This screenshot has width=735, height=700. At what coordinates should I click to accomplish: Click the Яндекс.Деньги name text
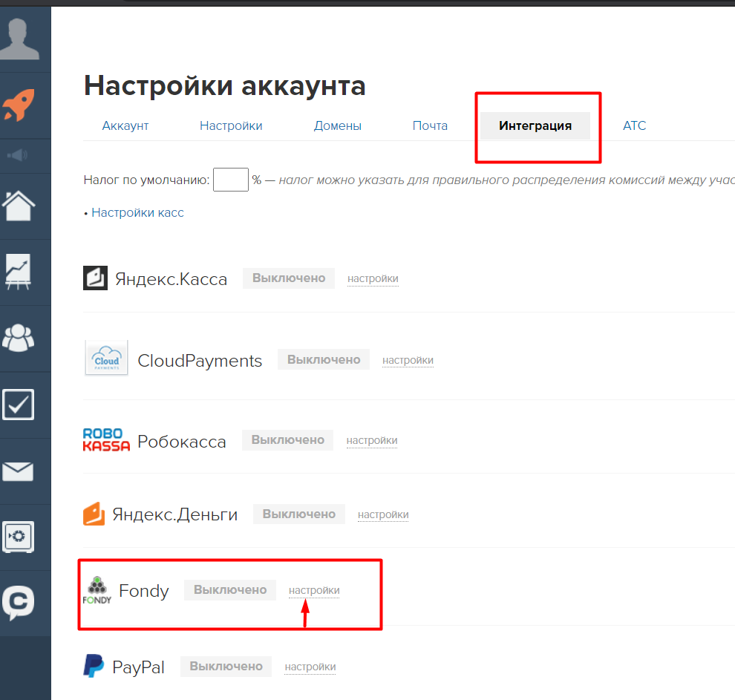click(x=175, y=514)
